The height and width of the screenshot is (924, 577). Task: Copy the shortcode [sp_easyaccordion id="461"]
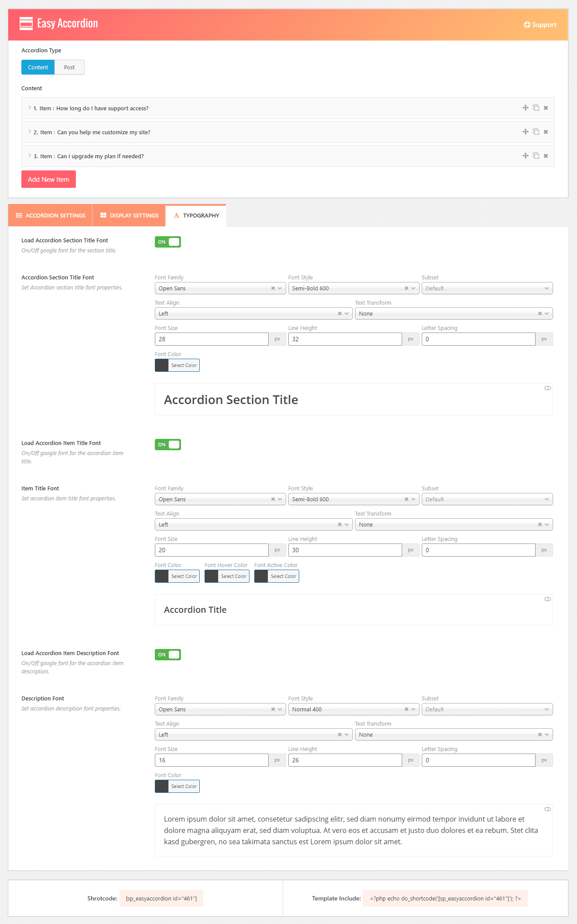[x=161, y=898]
